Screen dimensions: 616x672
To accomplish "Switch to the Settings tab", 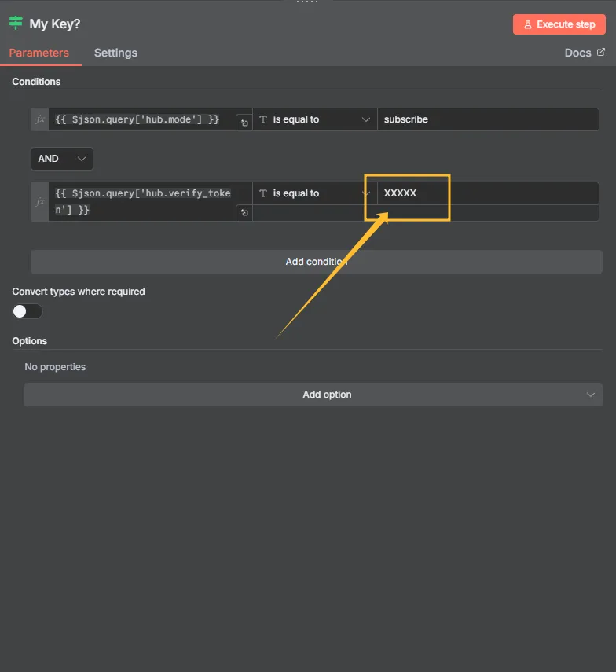I will [115, 53].
